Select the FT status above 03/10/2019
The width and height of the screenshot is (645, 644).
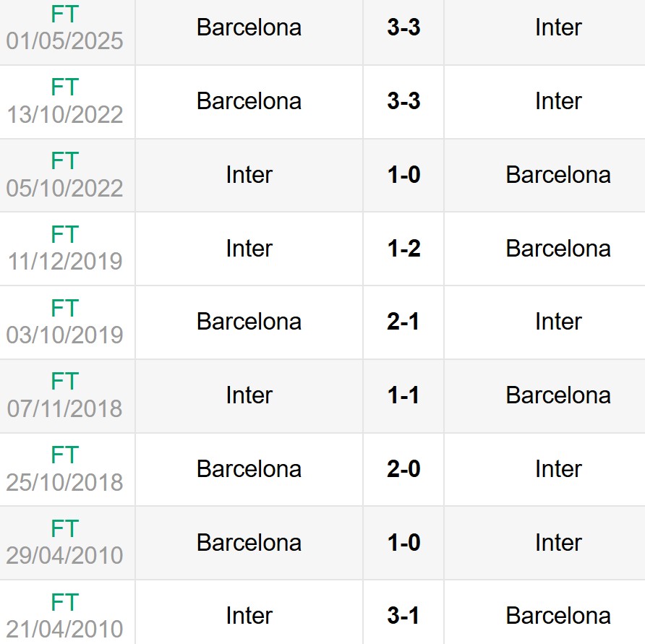(65, 308)
